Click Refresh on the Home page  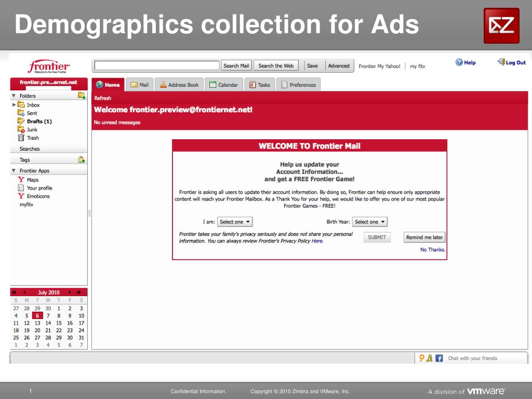tap(102, 98)
